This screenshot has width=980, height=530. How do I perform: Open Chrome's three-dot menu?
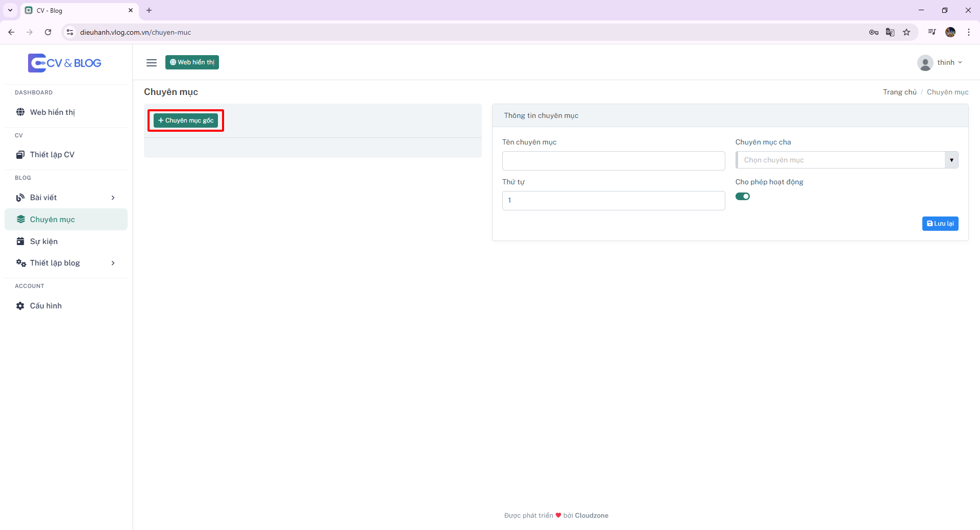tap(969, 32)
